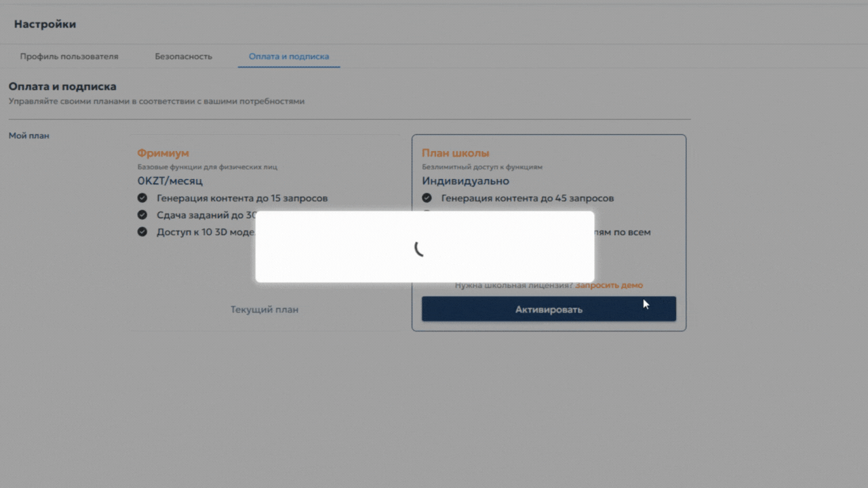Click the Фримиум plan title

[x=163, y=153]
